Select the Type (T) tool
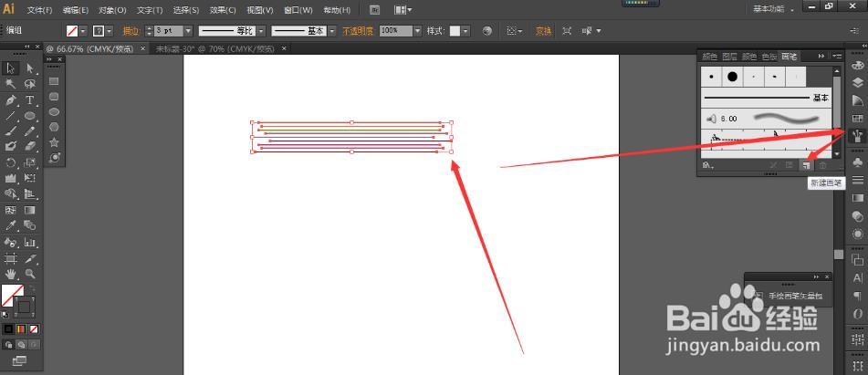Screen dimensions: 868x375 point(30,99)
